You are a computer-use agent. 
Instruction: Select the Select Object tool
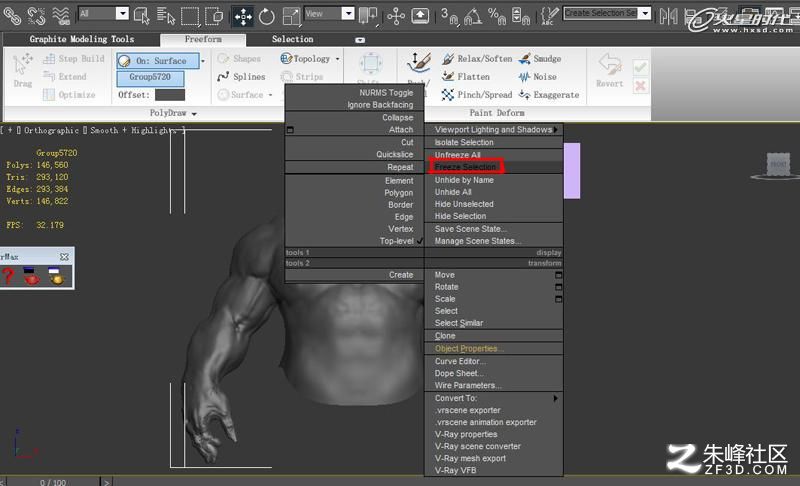coord(141,16)
